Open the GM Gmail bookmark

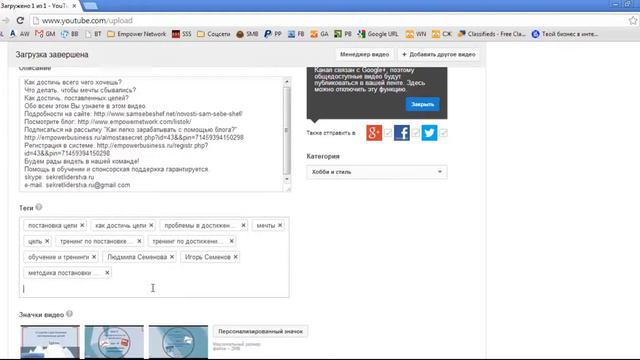point(45,34)
